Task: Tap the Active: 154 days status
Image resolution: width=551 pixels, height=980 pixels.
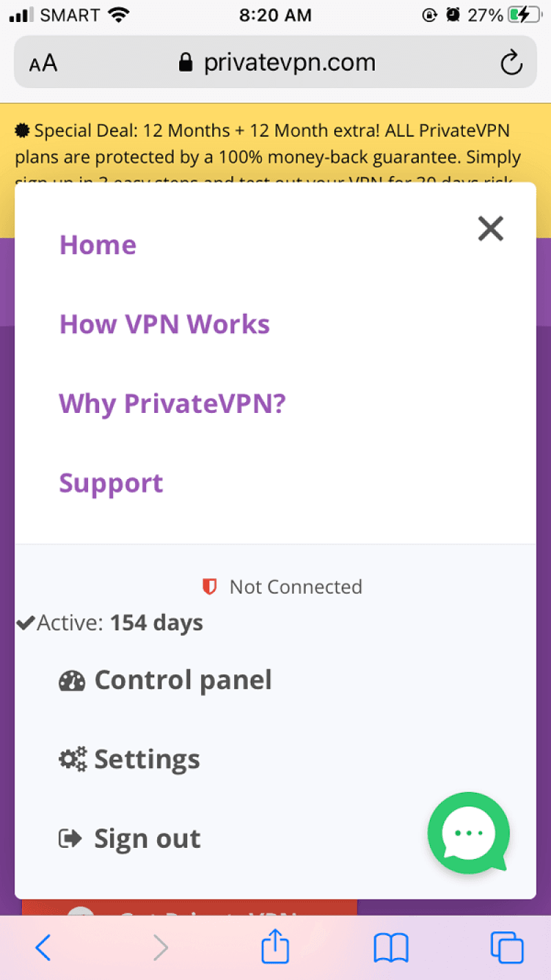Action: (110, 623)
